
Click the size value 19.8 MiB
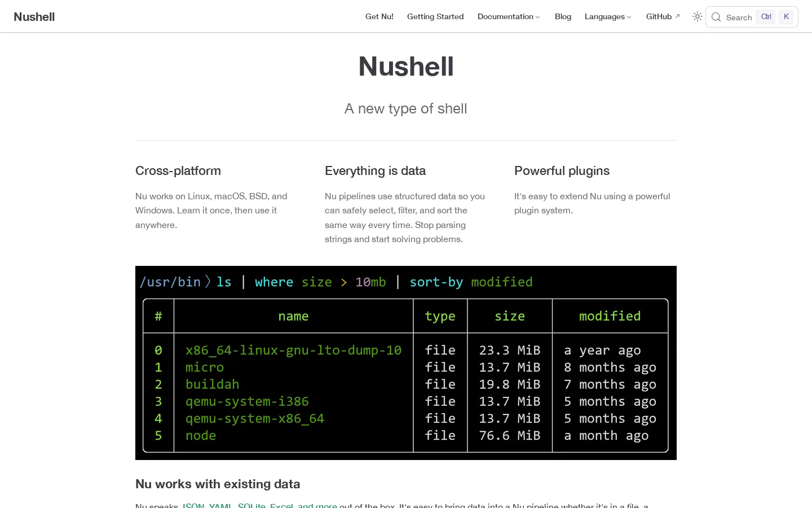click(510, 384)
